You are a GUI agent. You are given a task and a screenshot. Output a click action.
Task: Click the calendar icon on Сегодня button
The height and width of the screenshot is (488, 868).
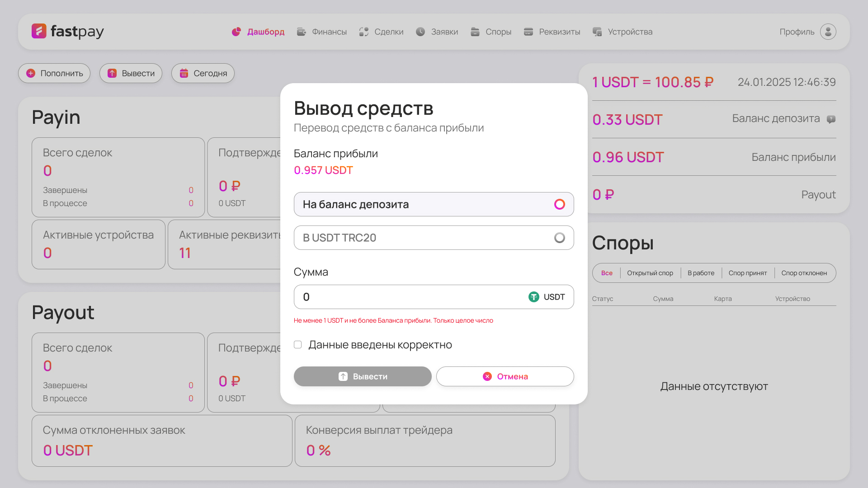[x=184, y=73]
